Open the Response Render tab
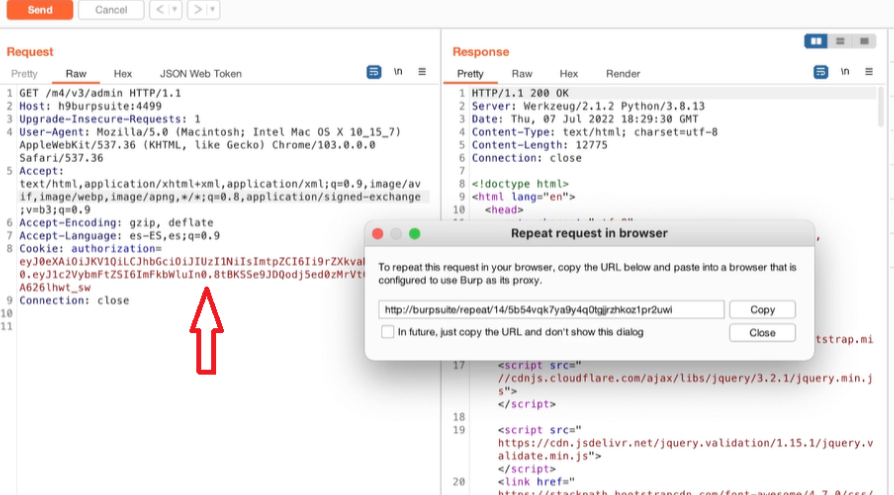The height and width of the screenshot is (495, 894). pos(623,74)
